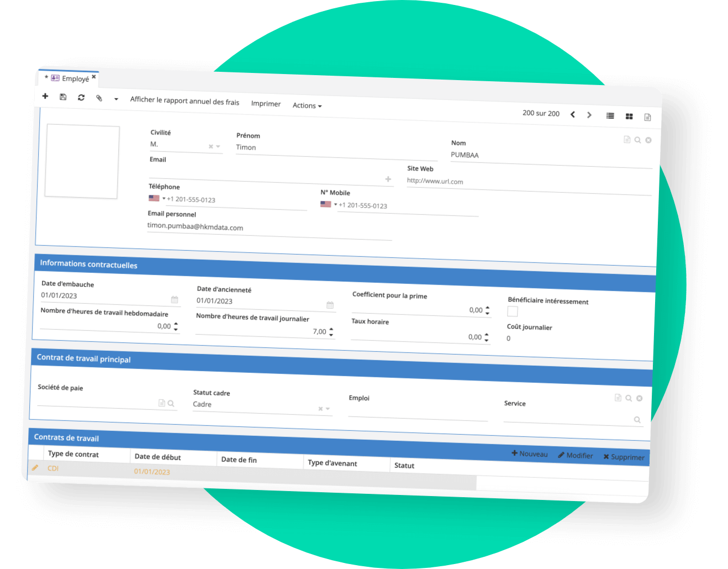The image size is (728, 569).
Task: Save the employee record with floppy icon
Action: pos(63,97)
